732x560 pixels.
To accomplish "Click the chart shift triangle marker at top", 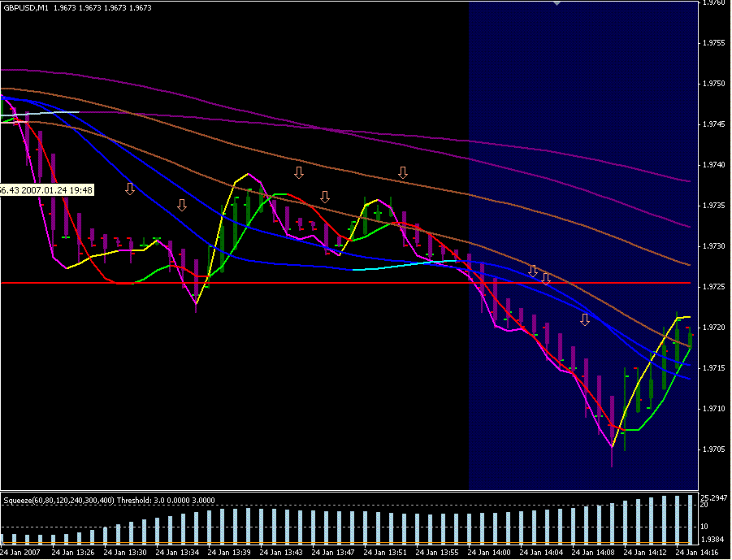I will pos(557,3).
